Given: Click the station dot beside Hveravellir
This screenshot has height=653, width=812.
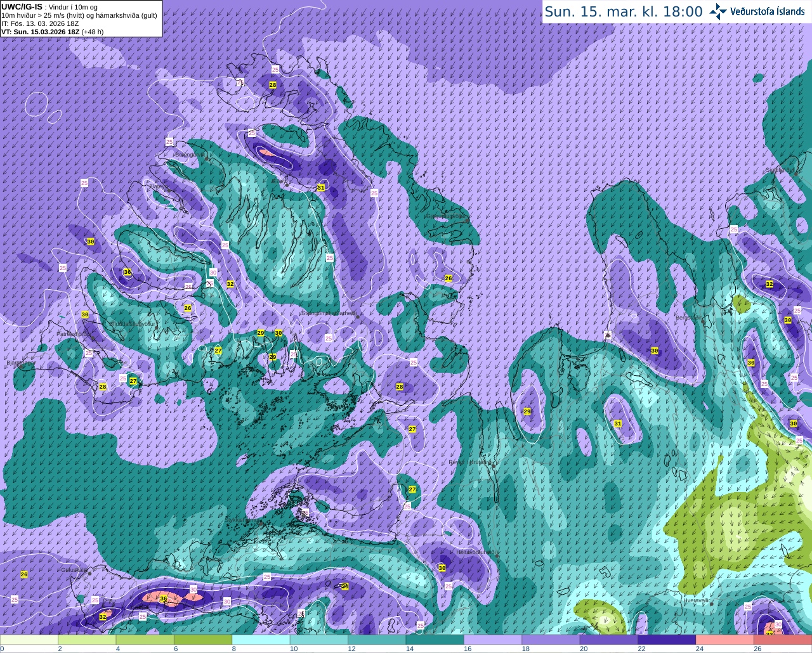Looking at the screenshot, I should click(712, 604).
